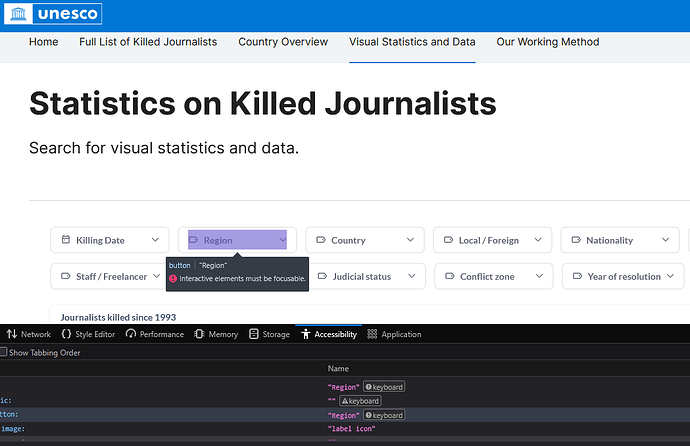This screenshot has width=690, height=446.
Task: Click the Application grid icon
Action: click(372, 334)
